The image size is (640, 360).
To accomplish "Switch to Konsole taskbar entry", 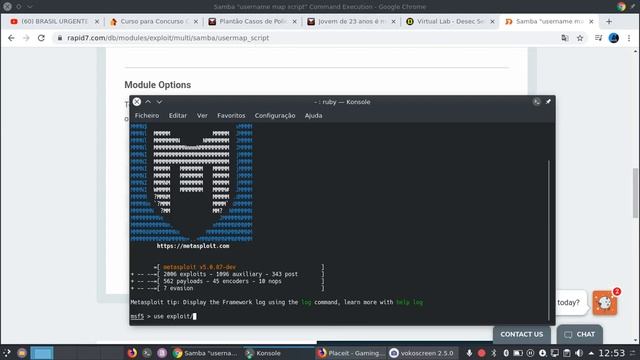I will (278, 353).
